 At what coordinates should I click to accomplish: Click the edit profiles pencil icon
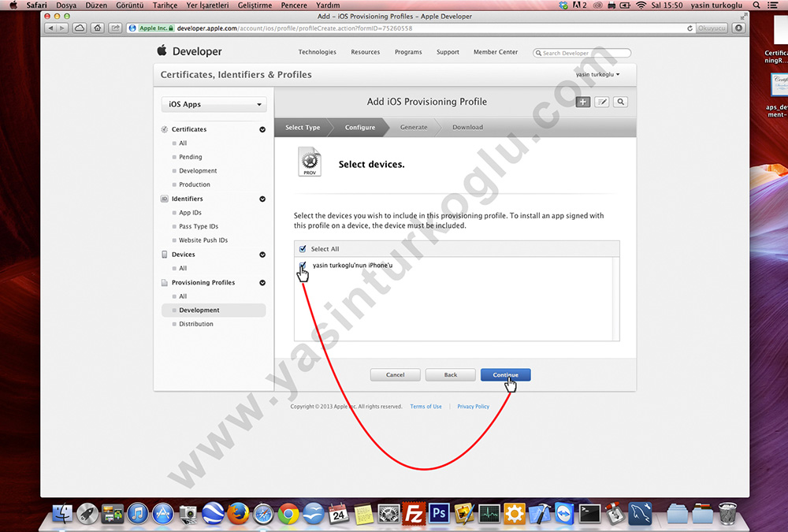tap(601, 102)
